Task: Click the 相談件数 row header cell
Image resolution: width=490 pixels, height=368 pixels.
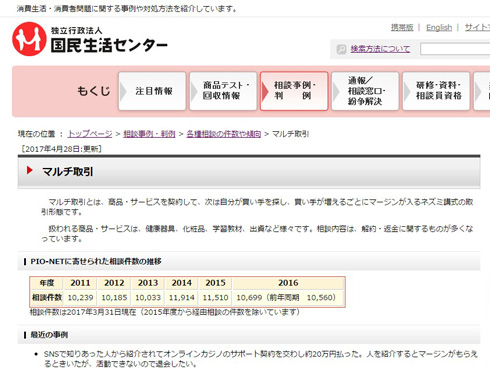Action: pyautogui.click(x=47, y=297)
